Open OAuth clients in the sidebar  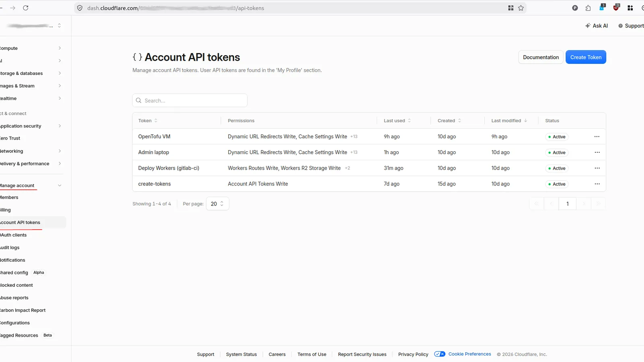pos(13,235)
